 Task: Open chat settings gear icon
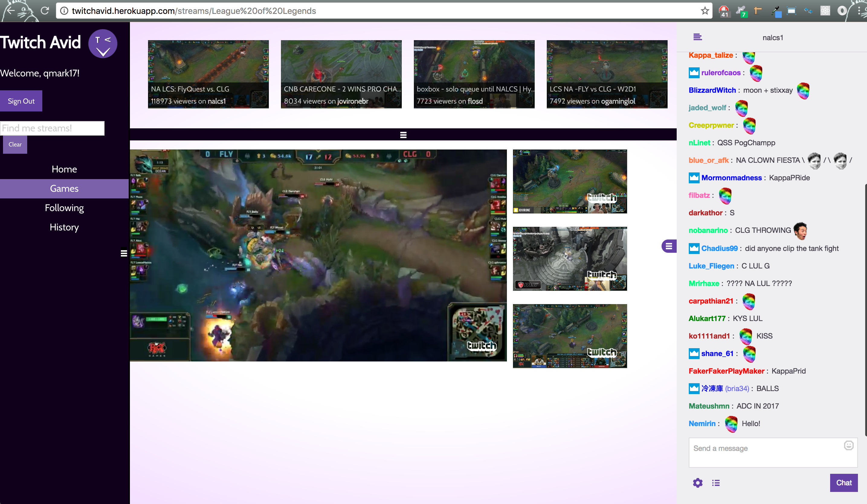[698, 483]
